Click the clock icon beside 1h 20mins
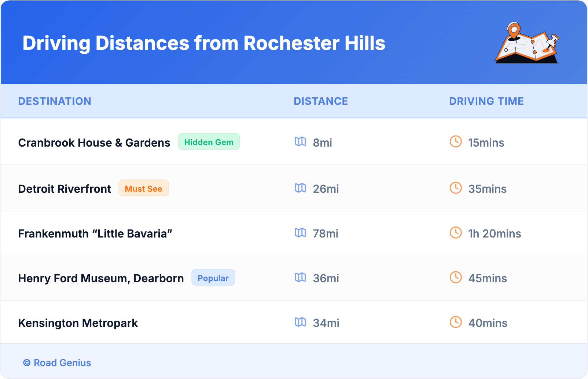 tap(456, 233)
